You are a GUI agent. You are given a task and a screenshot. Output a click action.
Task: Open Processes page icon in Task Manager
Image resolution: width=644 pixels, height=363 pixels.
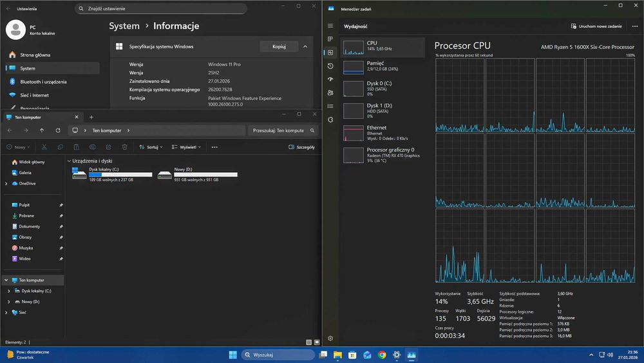(x=330, y=39)
